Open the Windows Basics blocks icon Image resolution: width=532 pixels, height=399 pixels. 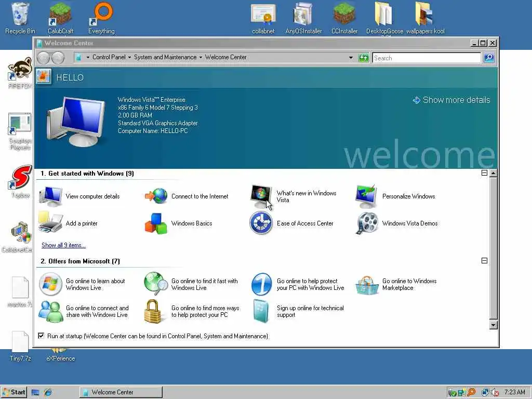156,223
